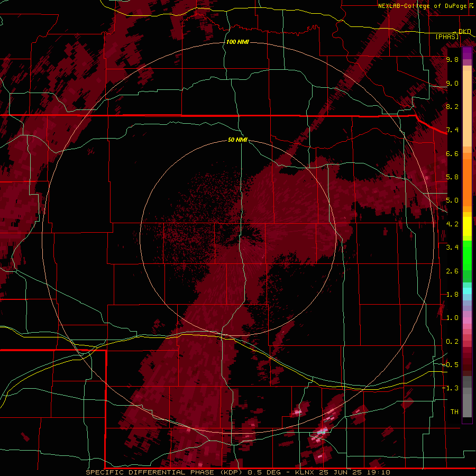This screenshot has width=476, height=476.
Task: Click the 9.8 scale value
Action: point(452,59)
